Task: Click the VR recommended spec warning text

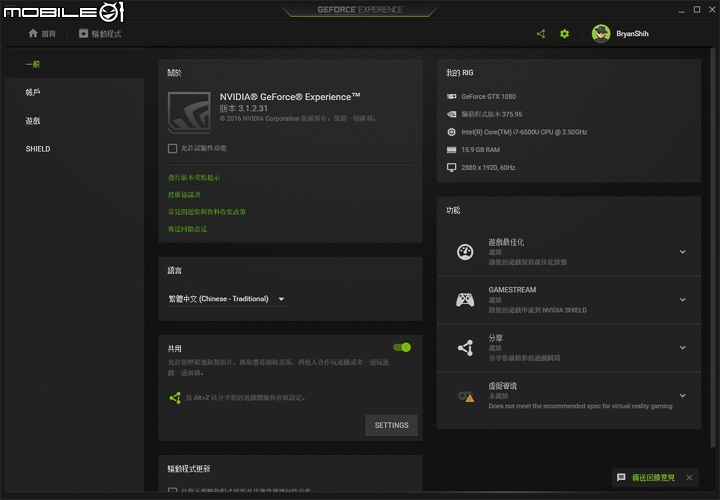Action: point(580,406)
